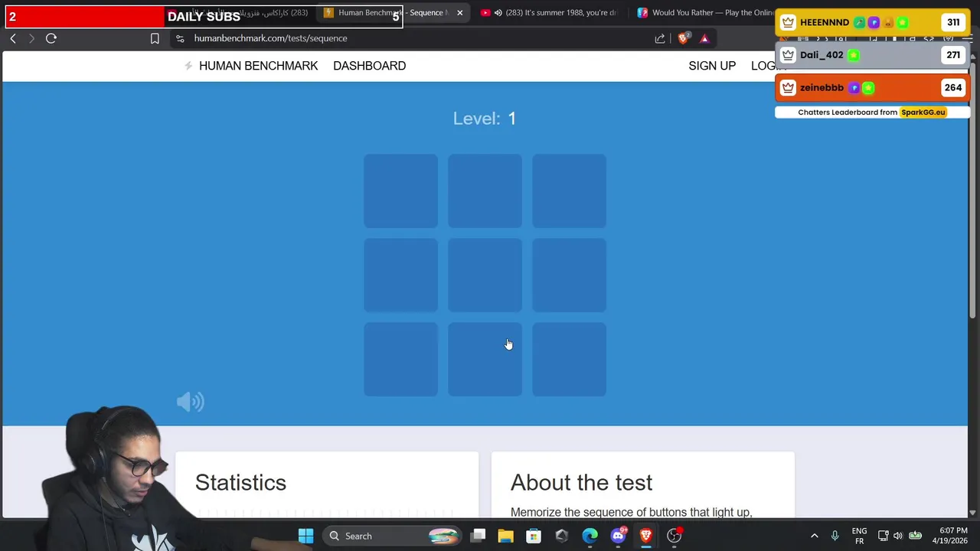Click the center square of the grid

(x=485, y=275)
